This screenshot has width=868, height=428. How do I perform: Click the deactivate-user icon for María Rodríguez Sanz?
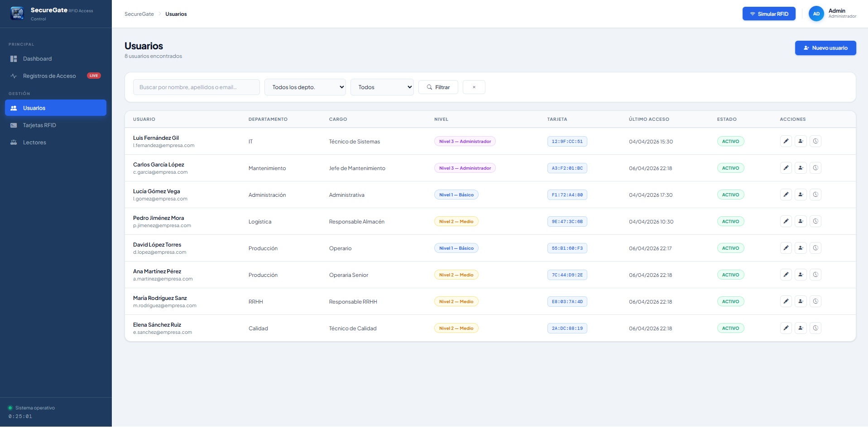coord(801,301)
